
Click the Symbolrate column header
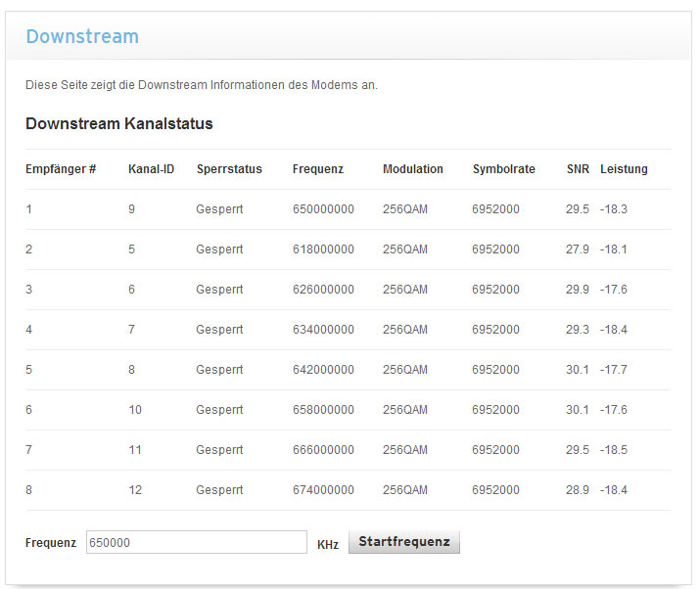[503, 169]
